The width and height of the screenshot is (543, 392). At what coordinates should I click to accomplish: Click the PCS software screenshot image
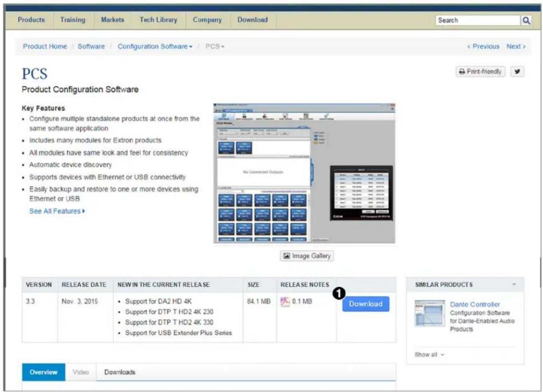(x=304, y=173)
